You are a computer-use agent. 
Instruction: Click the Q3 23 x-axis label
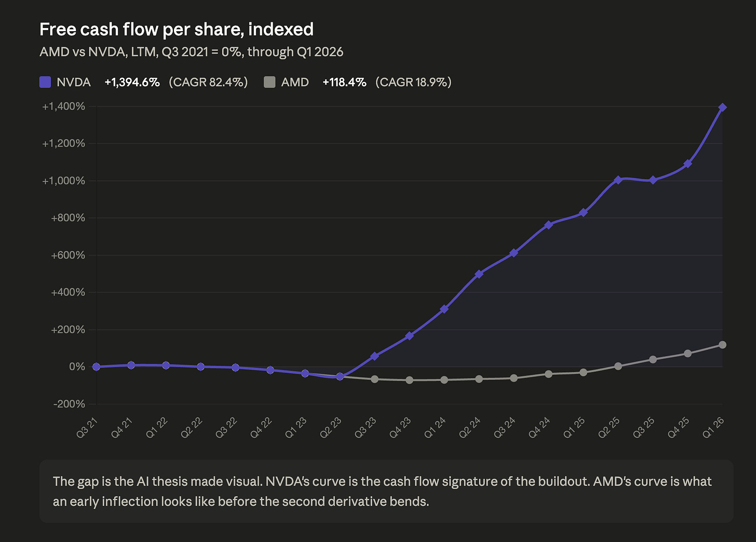pyautogui.click(x=365, y=427)
